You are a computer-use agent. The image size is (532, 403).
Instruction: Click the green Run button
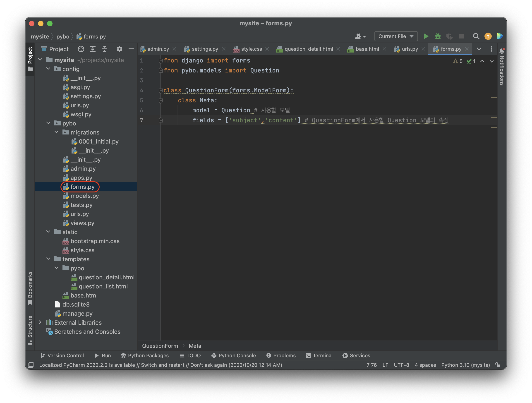coord(426,36)
